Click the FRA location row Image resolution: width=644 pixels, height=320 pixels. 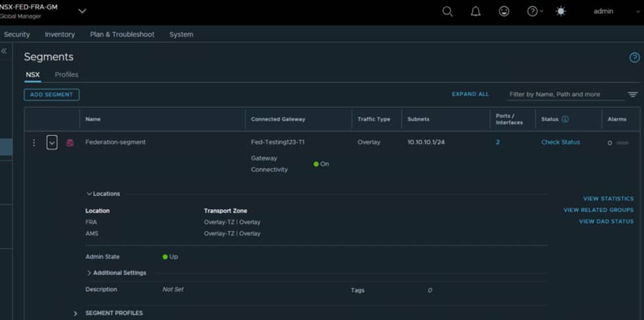91,222
